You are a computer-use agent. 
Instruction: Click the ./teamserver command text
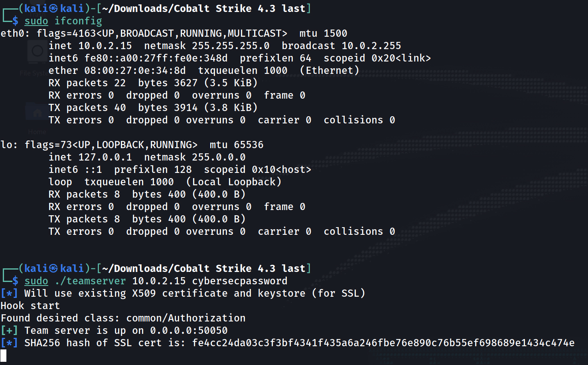click(x=90, y=281)
